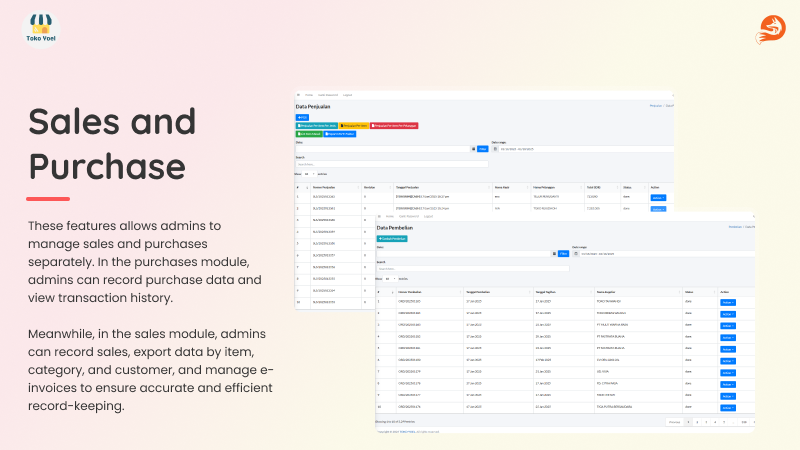Viewport: 800px width, 450px height.
Task: Click the orange fox logo icon
Action: click(x=771, y=27)
